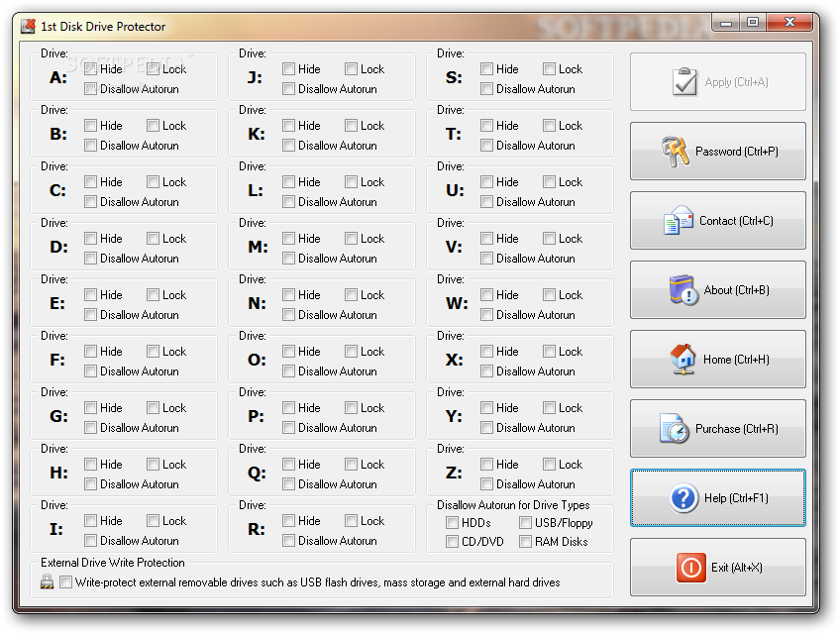
Task: Check RAM Disks drive type option
Action: 526,542
